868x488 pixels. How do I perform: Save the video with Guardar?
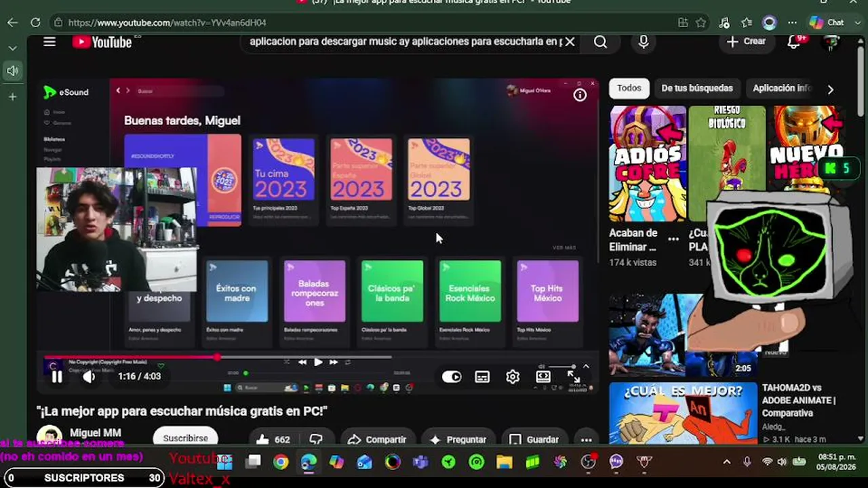[x=534, y=439]
